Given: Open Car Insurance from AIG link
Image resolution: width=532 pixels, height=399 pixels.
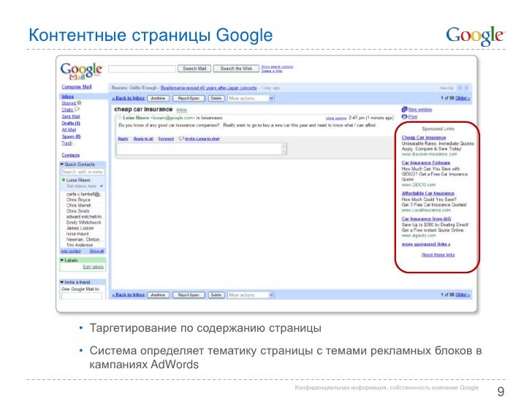Looking at the screenshot, I should click(x=427, y=218).
